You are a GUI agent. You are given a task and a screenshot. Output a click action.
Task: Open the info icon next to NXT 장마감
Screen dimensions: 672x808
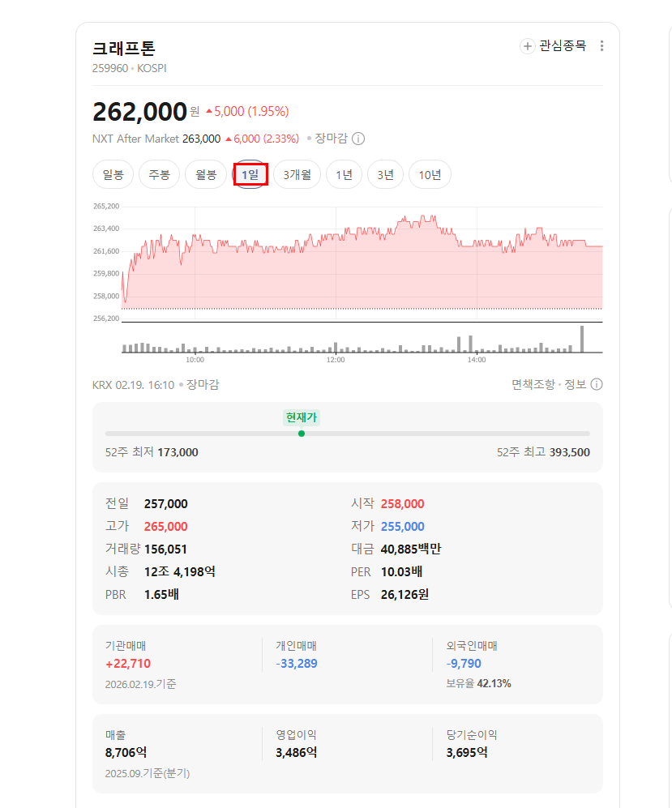click(358, 139)
